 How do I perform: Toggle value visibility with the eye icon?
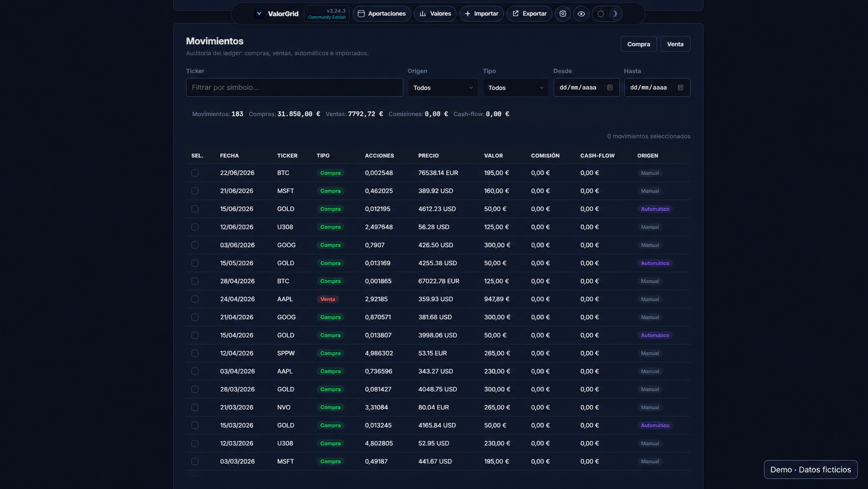(581, 14)
